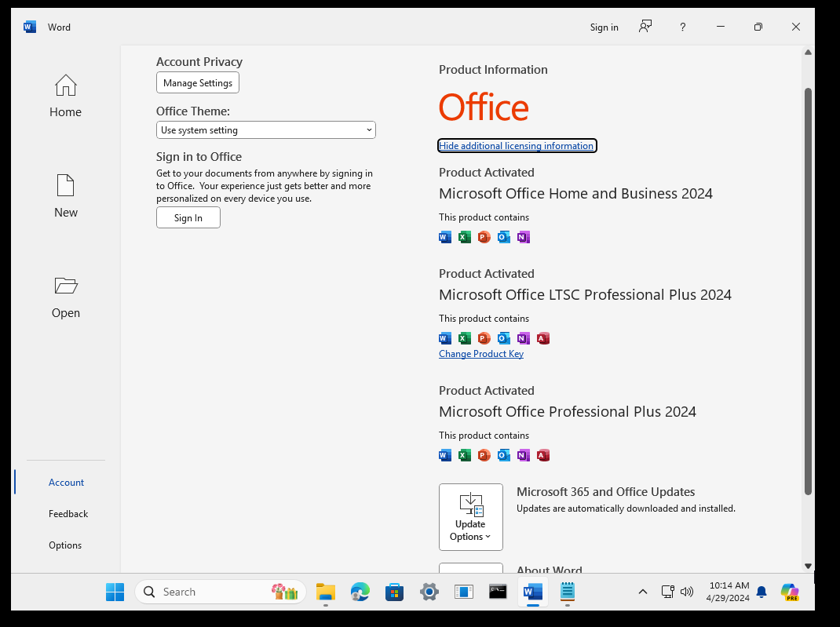Click the Product Information heading
Screen dimensions: 840x627
tap(493, 70)
